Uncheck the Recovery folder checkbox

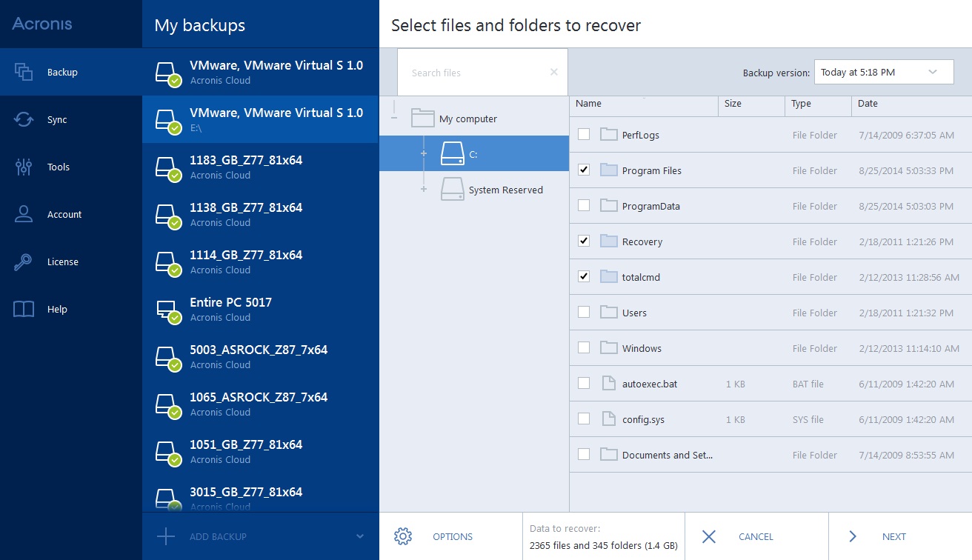click(584, 241)
